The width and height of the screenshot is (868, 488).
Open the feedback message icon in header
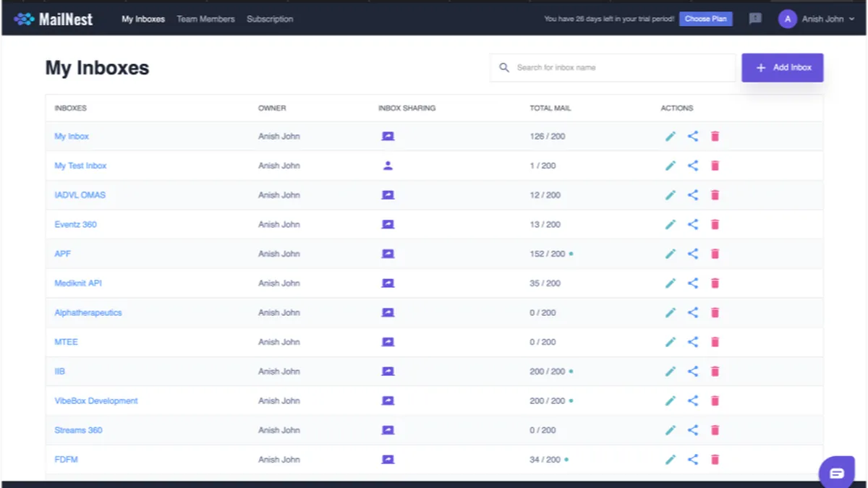(755, 19)
